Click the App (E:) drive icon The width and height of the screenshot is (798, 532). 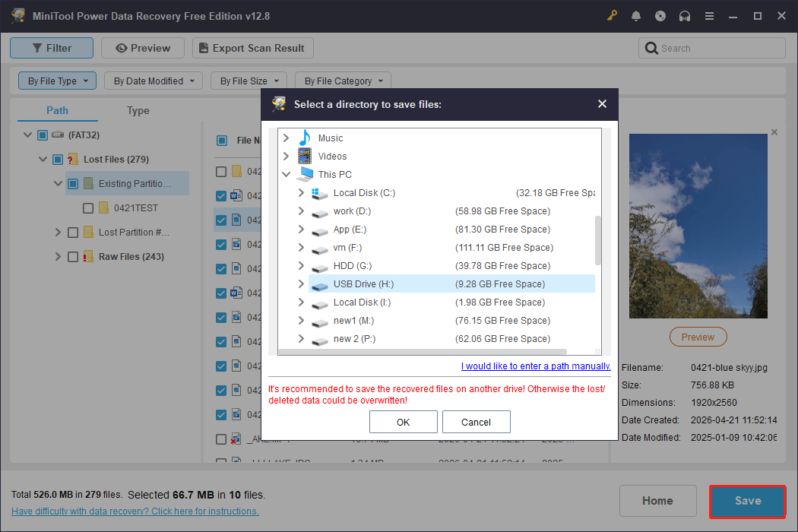click(x=320, y=230)
